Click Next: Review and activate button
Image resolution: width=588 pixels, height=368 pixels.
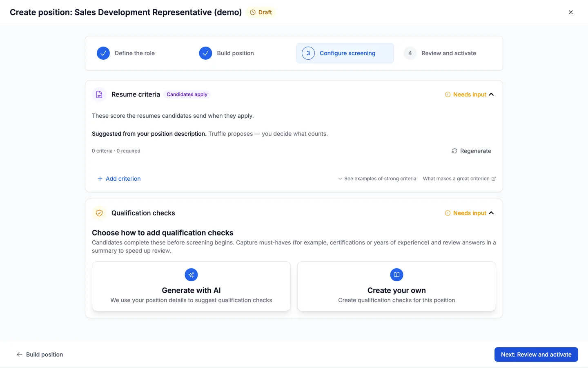536,355
